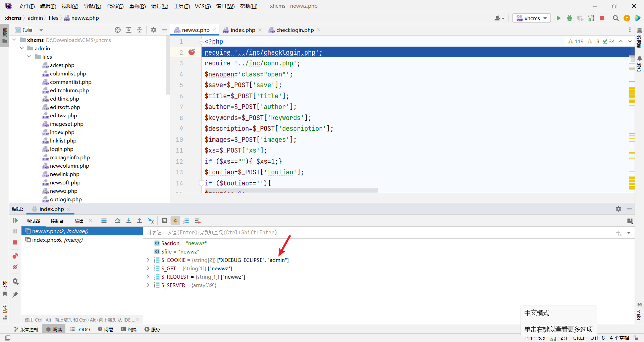The height and width of the screenshot is (342, 644).
Task: Stop the running process in the top toolbar
Action: tap(602, 18)
